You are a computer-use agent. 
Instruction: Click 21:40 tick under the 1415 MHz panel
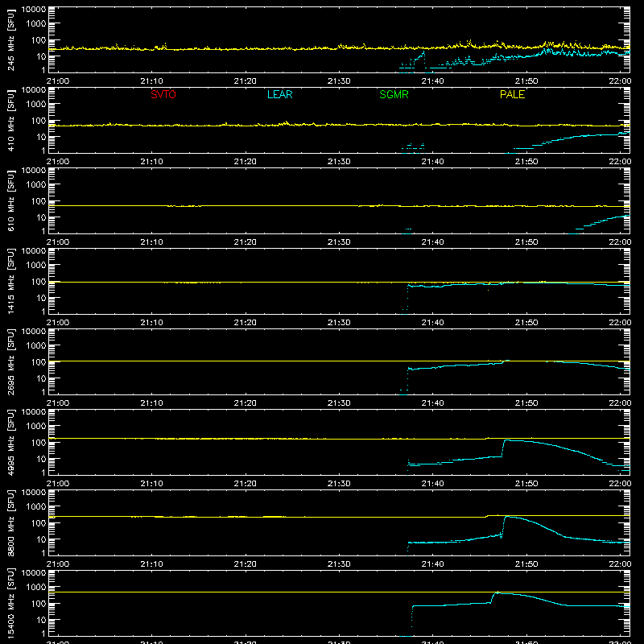[x=432, y=323]
